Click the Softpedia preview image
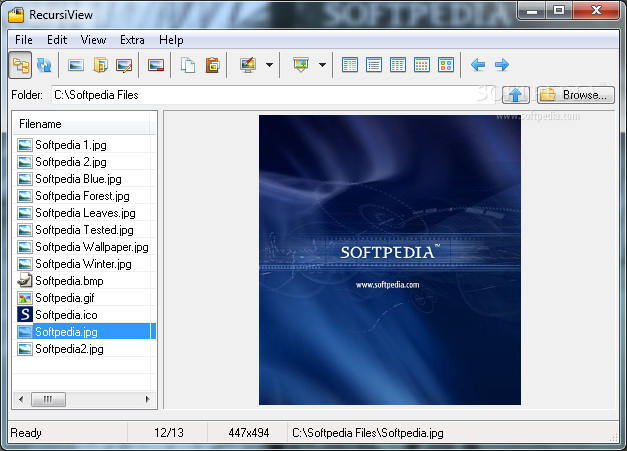This screenshot has width=627, height=451. 390,260
